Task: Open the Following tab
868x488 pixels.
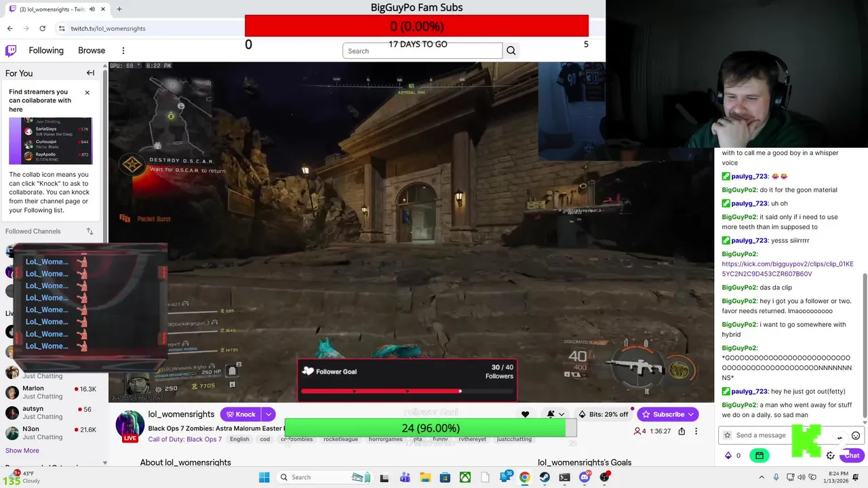Action: point(46,50)
